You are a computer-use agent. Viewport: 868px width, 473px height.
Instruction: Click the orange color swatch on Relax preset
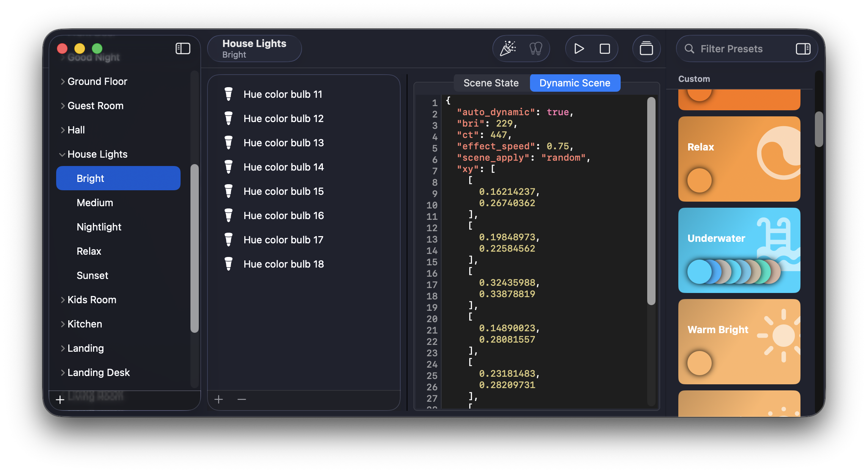(699, 180)
